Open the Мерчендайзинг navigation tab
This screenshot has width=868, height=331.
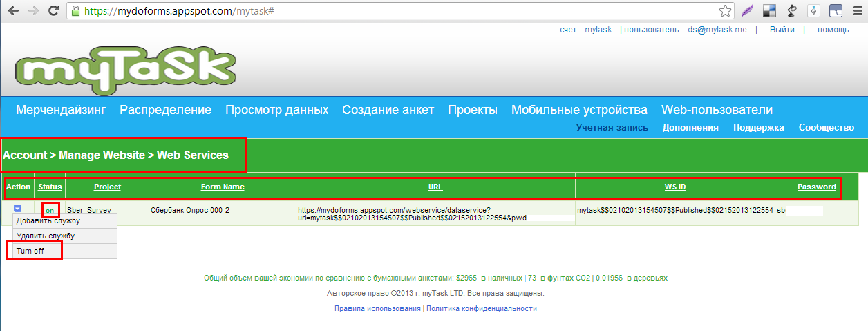61,110
